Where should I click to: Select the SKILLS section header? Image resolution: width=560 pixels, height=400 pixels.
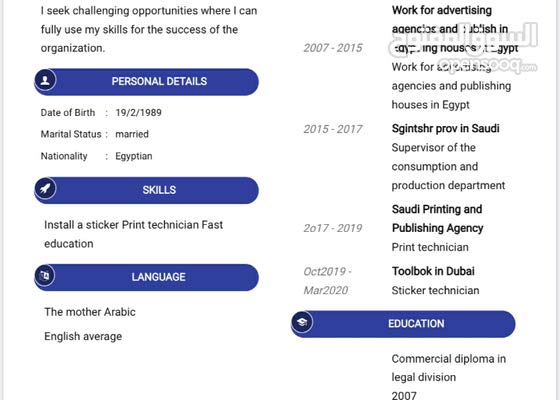[x=146, y=190]
